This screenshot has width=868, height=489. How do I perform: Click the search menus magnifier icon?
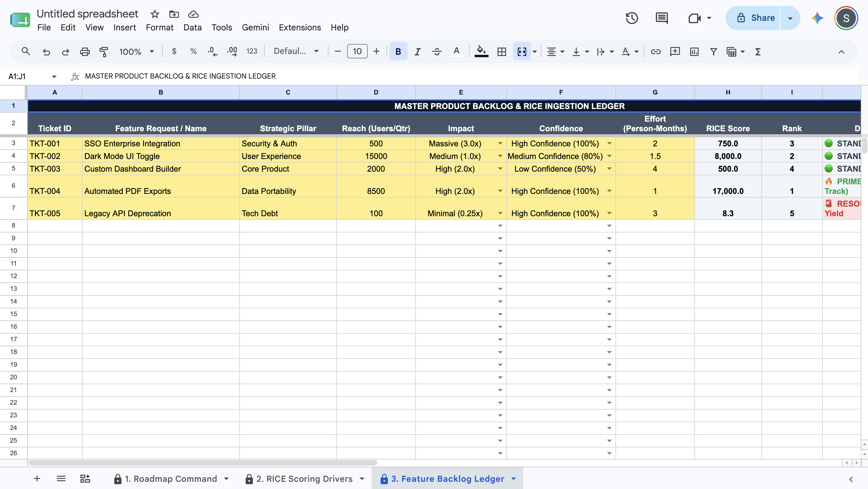coord(26,51)
